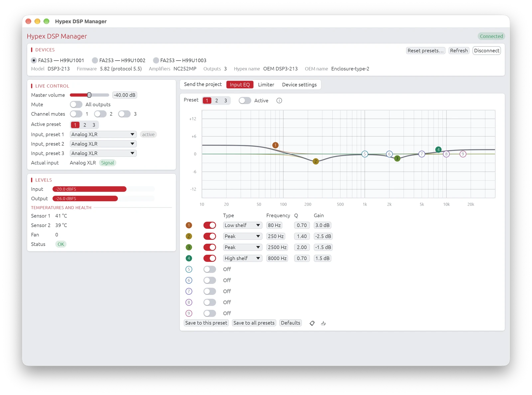Click the info icon next to Active
Image resolution: width=532 pixels, height=395 pixels.
click(x=279, y=100)
